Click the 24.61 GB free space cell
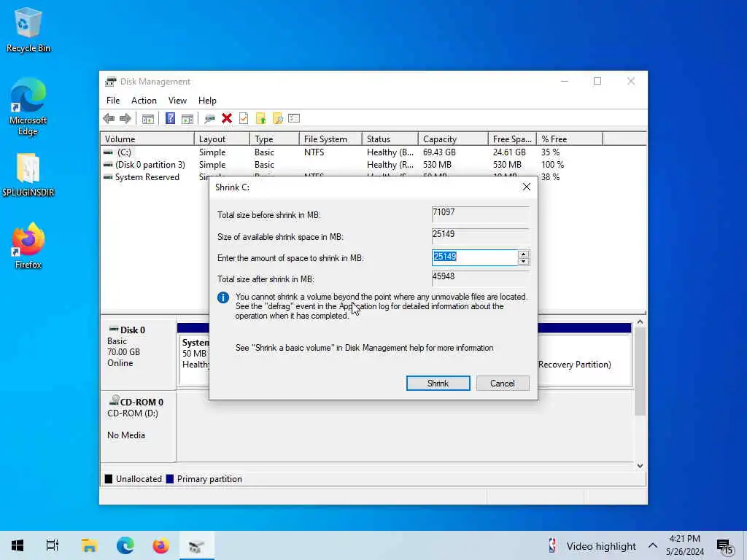Image resolution: width=747 pixels, height=560 pixels. coord(509,152)
